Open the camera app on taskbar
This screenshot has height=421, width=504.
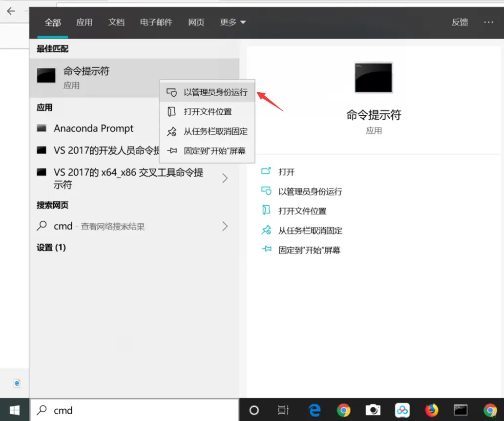(373, 410)
